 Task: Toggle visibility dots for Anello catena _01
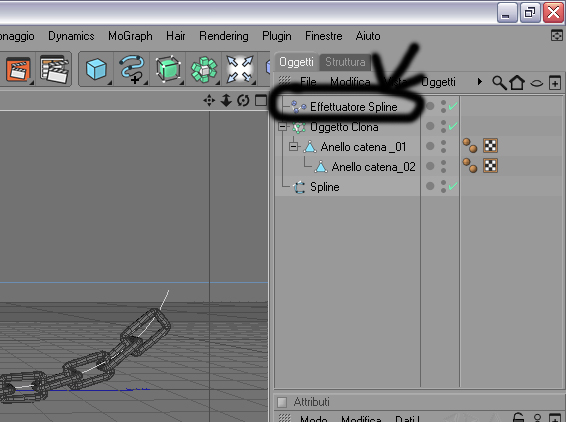[443, 146]
